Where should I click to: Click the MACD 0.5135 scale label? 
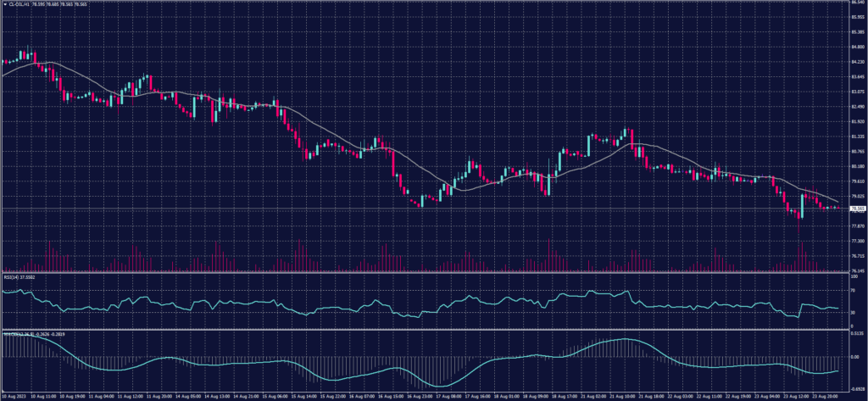pyautogui.click(x=858, y=333)
